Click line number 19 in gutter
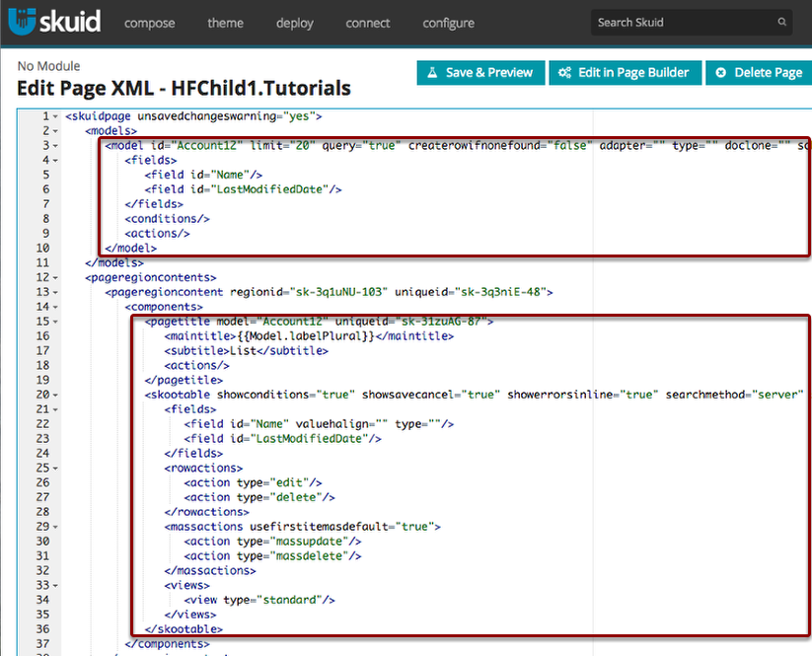 pos(43,381)
